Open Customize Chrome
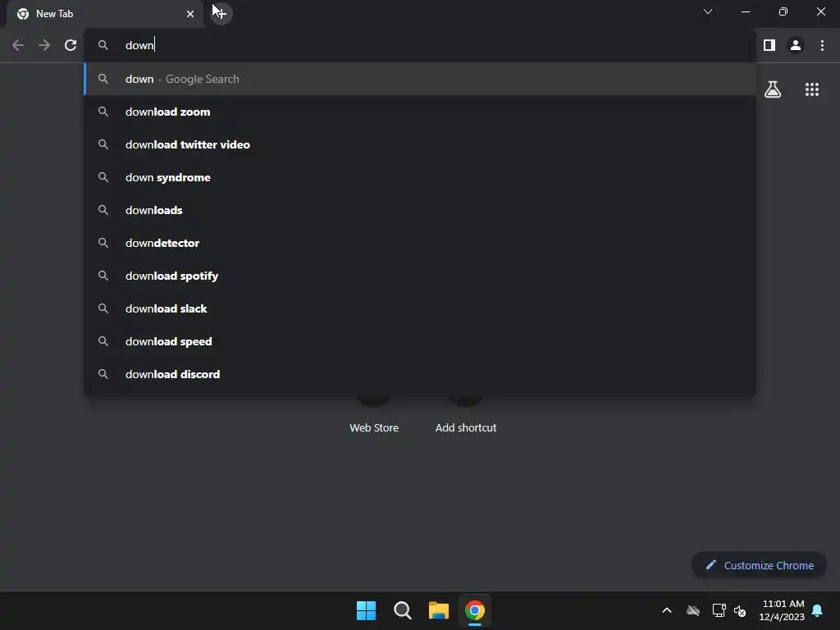This screenshot has height=630, width=840. [x=759, y=565]
